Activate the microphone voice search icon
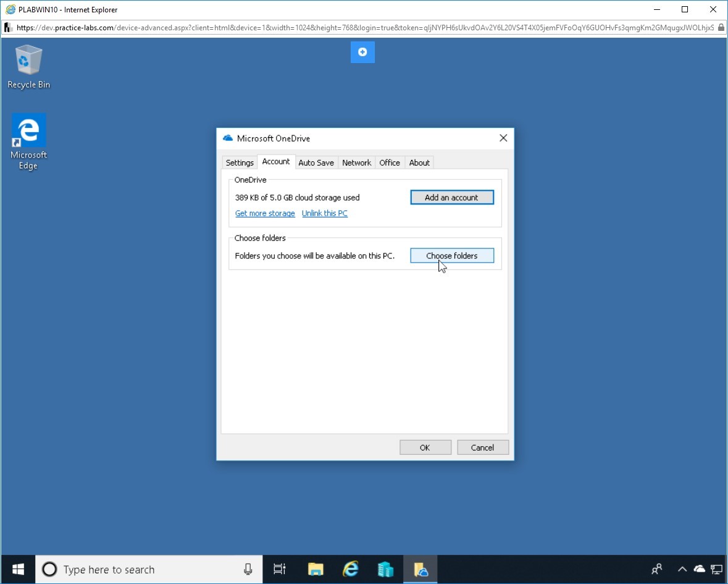The height and width of the screenshot is (584, 728). point(248,569)
